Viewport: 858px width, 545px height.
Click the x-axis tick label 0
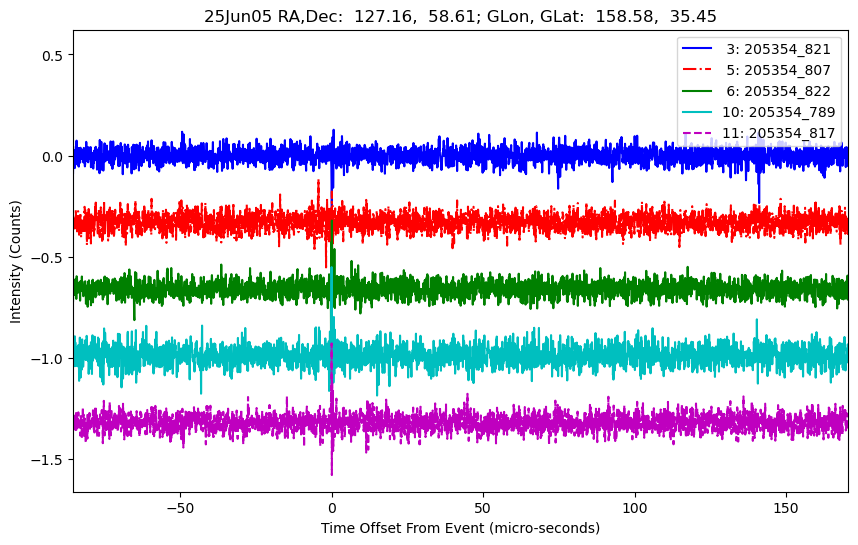tap(332, 508)
